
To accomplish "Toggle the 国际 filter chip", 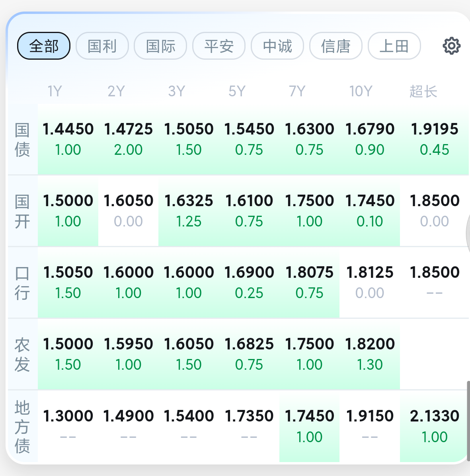I will tap(161, 46).
